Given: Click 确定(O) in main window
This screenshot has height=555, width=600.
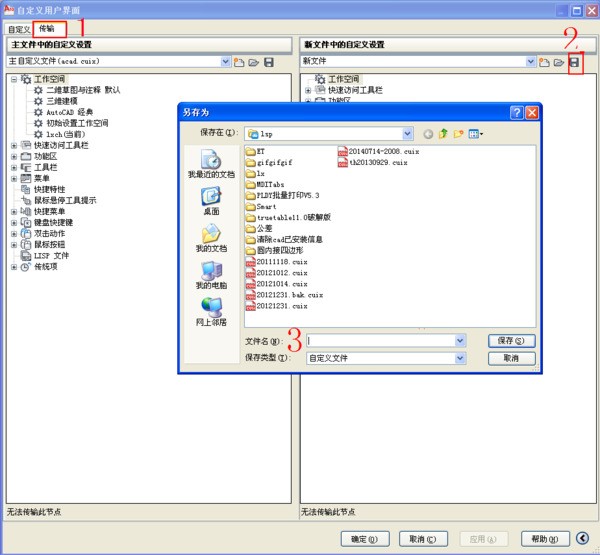Looking at the screenshot, I should tap(365, 539).
